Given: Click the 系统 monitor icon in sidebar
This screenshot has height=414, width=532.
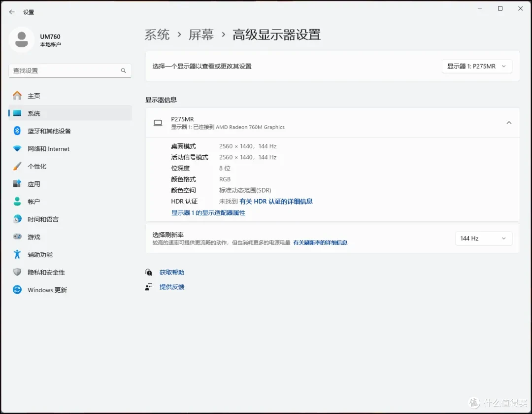Looking at the screenshot, I should 17,113.
